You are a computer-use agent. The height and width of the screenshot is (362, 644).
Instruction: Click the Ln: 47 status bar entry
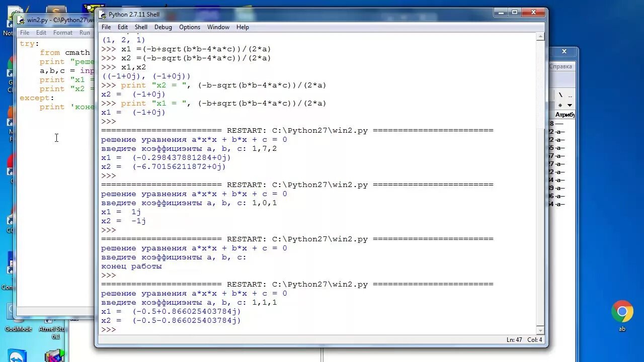click(x=514, y=340)
